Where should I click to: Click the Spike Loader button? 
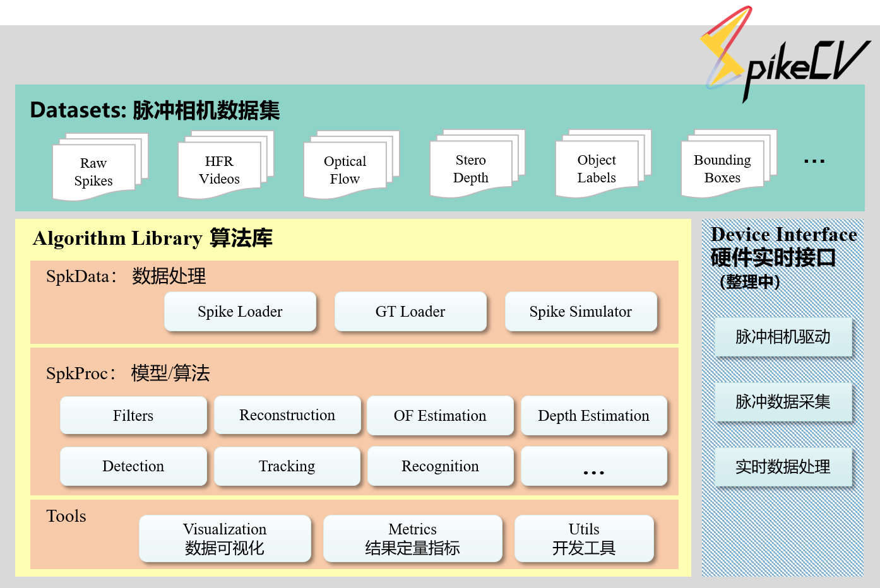(x=240, y=312)
